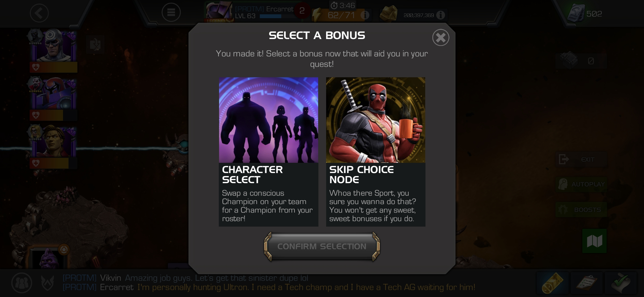This screenshot has height=297, width=644.
Task: Open the yellow ticket icon in bottom bar
Action: pos(553,283)
